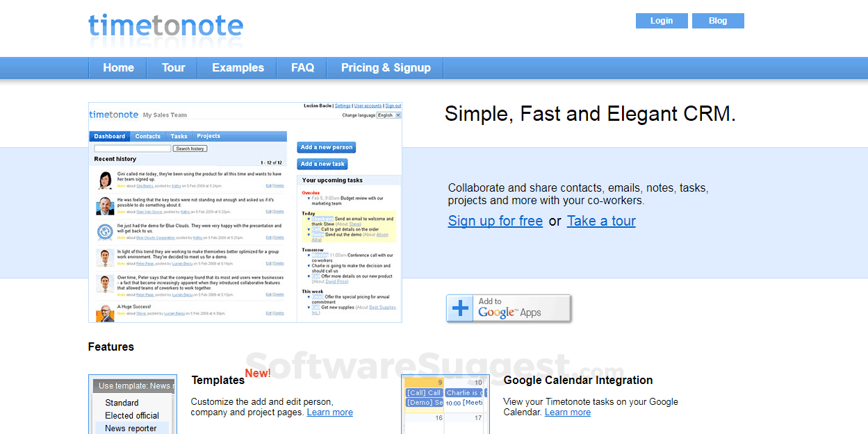Choose Pricing & Signup in the navigation

point(386,67)
